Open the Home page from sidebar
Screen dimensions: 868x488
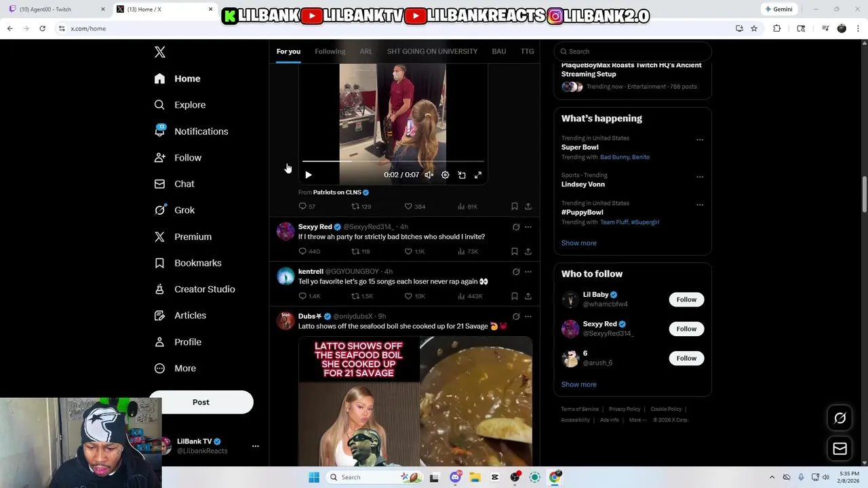click(x=177, y=79)
